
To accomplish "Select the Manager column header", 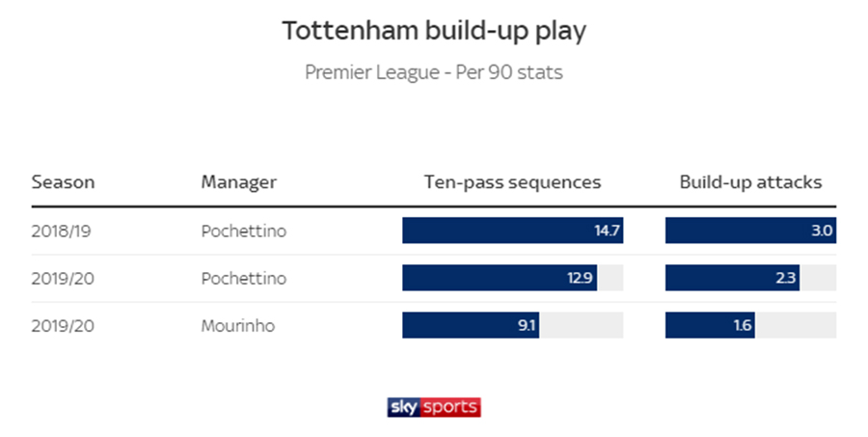I will tap(238, 182).
